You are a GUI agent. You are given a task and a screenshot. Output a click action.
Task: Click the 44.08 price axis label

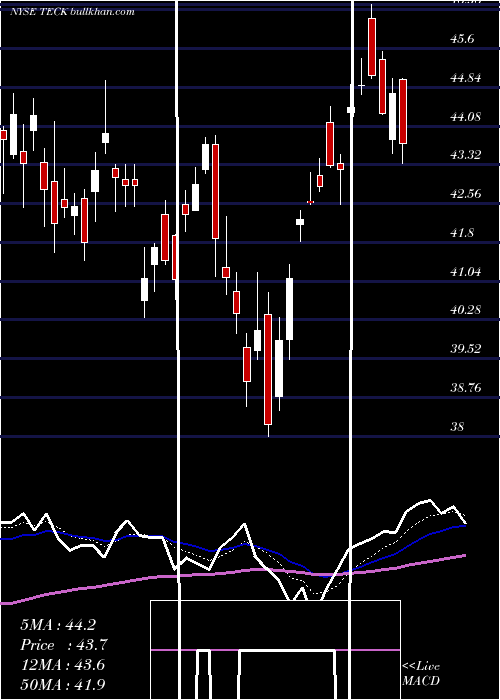466,117
